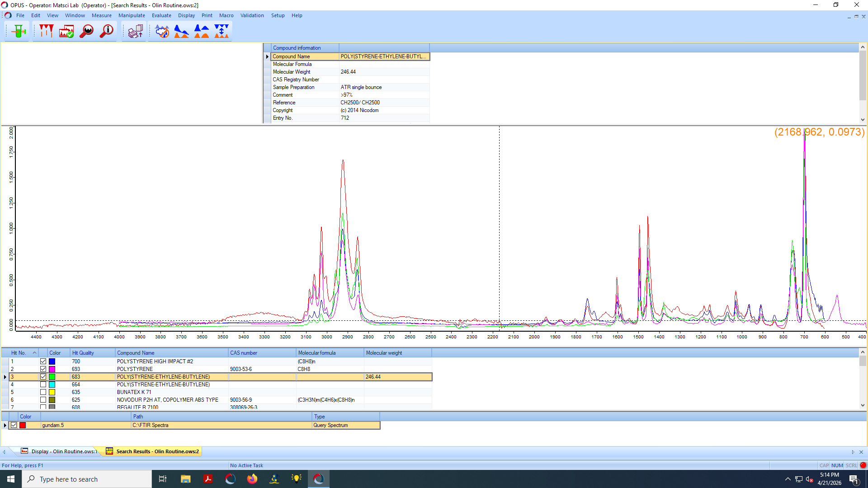Click tab strip scroll right arrow
The image size is (868, 488).
pyautogui.click(x=853, y=452)
